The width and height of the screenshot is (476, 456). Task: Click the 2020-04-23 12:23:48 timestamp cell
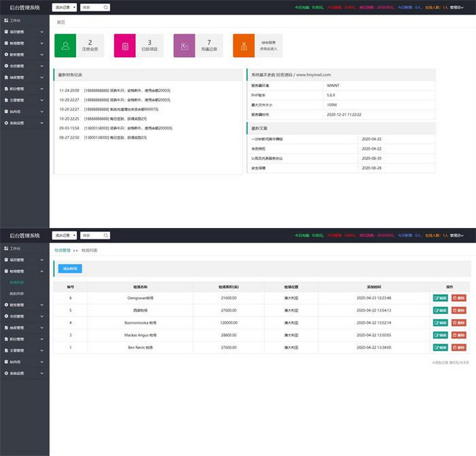point(374,298)
